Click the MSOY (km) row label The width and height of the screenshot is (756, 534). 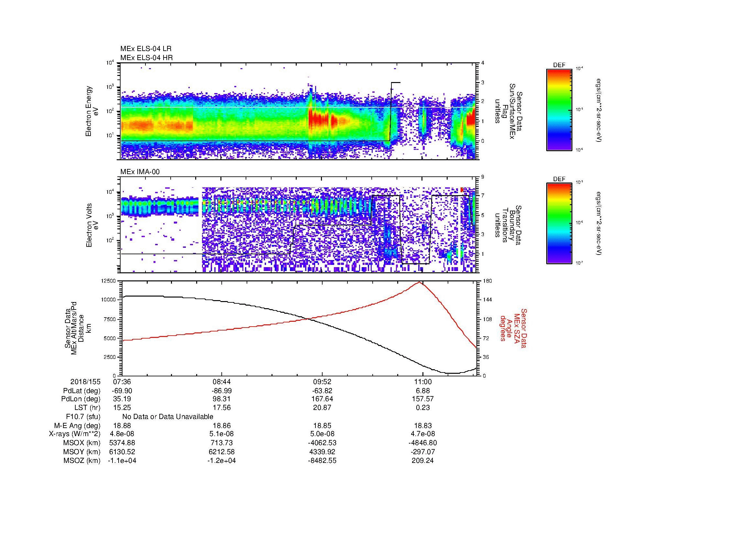tap(82, 452)
